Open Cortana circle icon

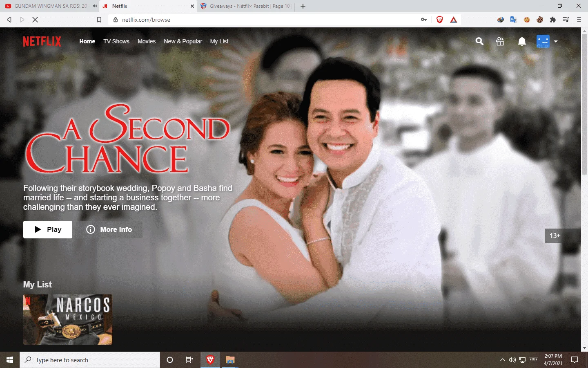pos(170,360)
